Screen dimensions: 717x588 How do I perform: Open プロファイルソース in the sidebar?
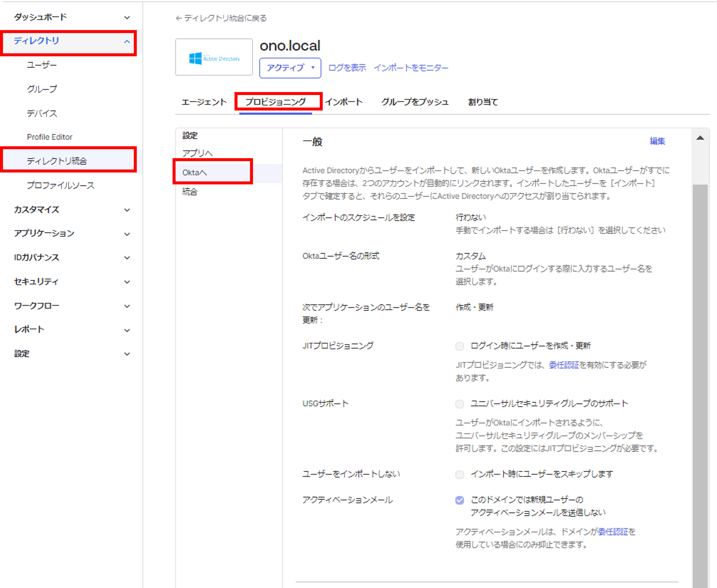click(61, 185)
